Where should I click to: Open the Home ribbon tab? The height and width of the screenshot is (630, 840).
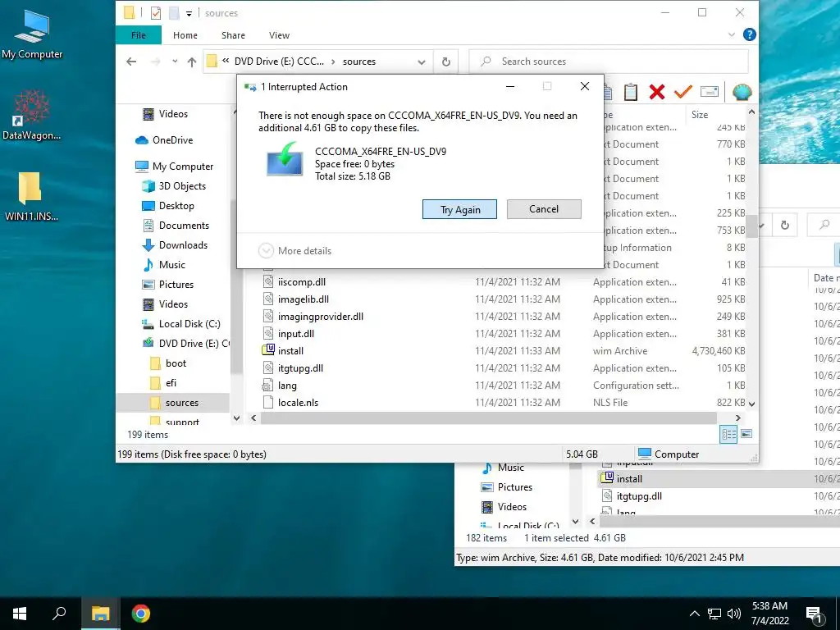pos(185,35)
